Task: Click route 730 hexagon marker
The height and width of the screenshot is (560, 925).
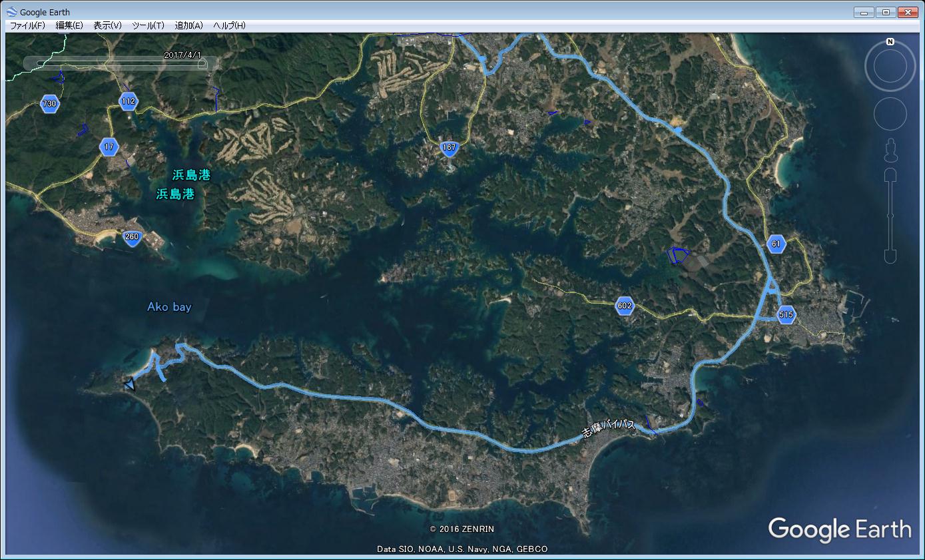Action: coord(49,104)
